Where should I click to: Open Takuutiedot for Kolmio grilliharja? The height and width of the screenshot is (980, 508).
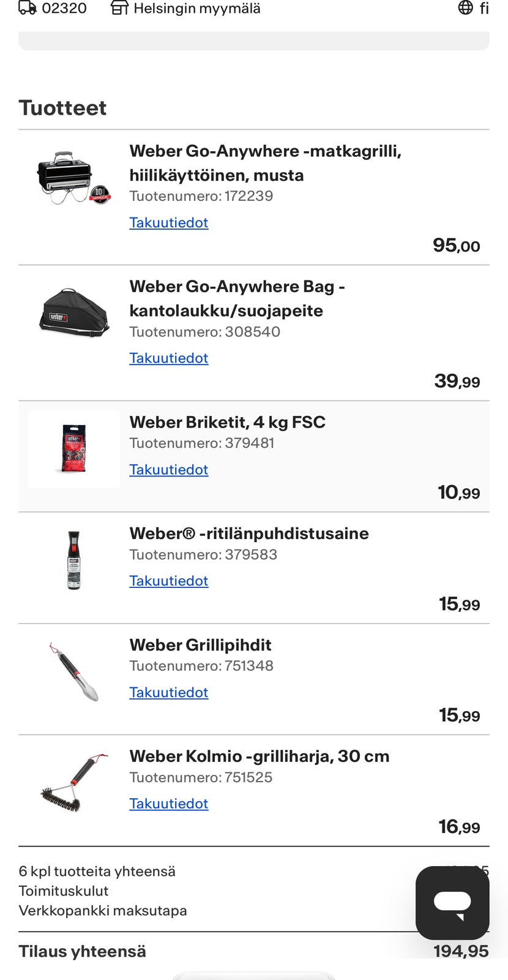(x=169, y=804)
